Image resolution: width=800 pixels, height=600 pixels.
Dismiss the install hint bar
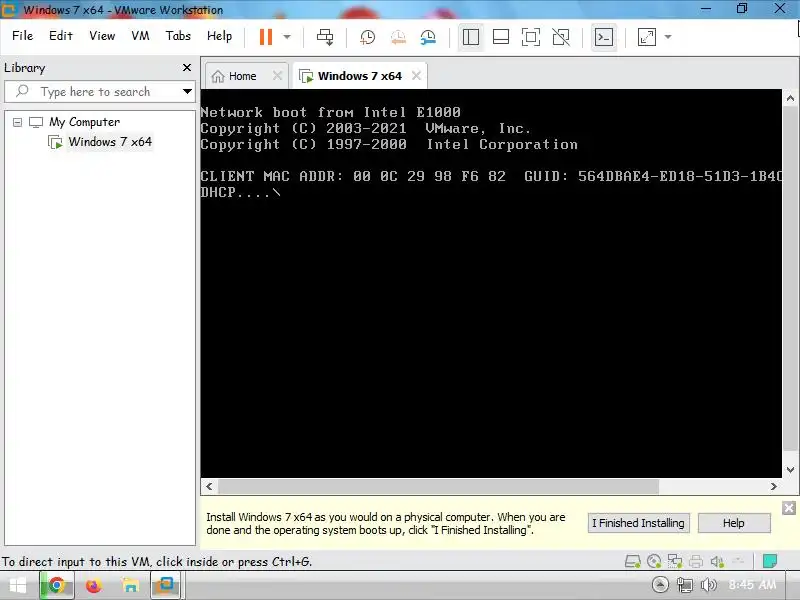tap(789, 508)
